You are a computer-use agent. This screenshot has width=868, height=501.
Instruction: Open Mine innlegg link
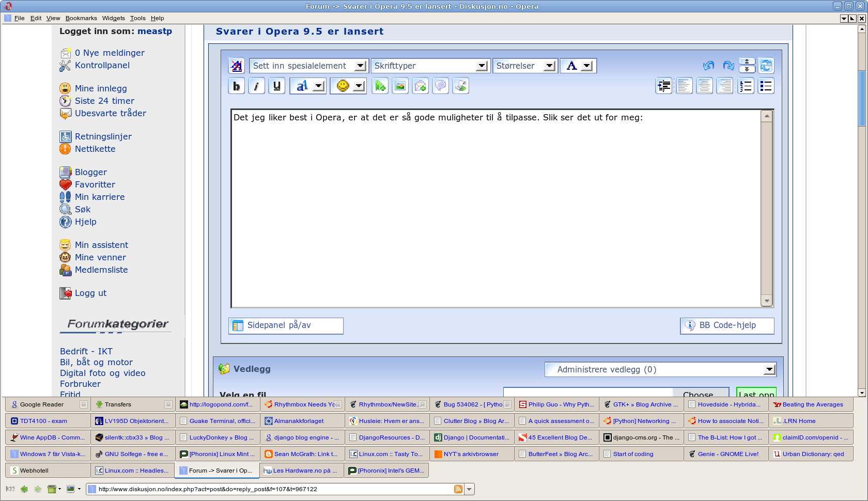[101, 88]
